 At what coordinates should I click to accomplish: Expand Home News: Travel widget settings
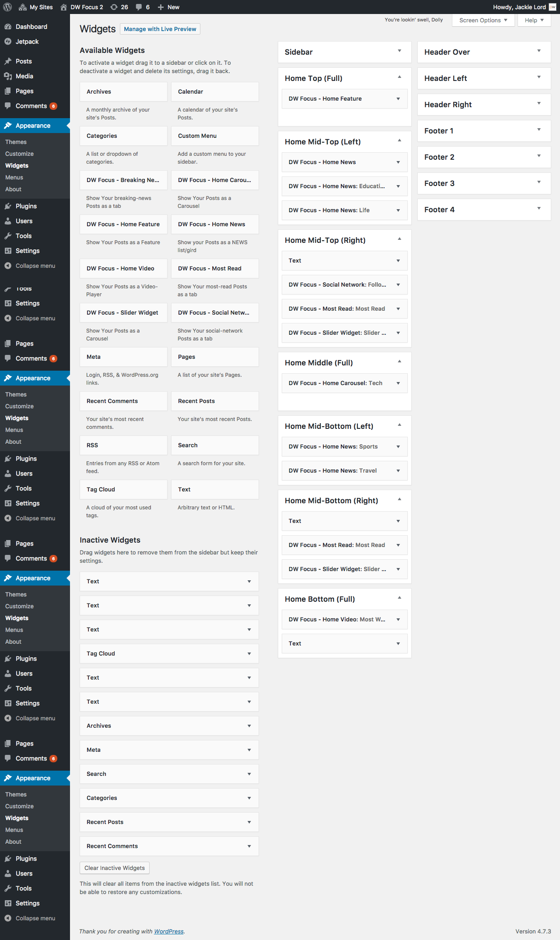398,471
